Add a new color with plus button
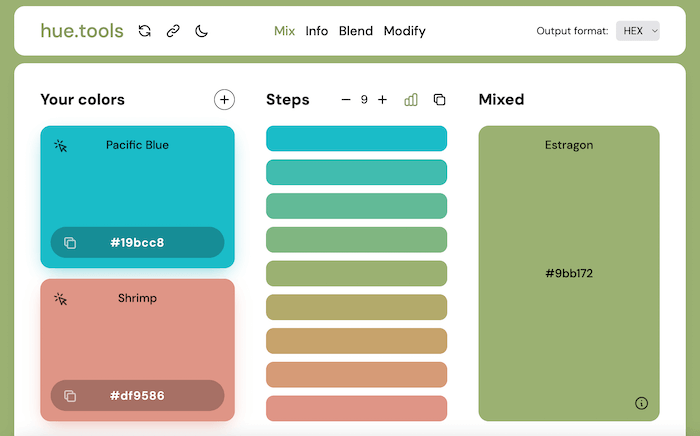700x436 pixels. point(224,99)
